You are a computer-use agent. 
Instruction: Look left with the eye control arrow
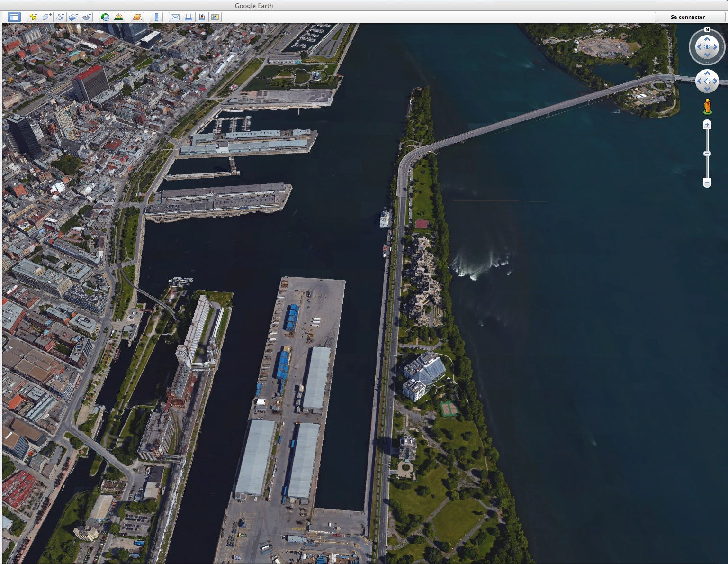click(699, 47)
